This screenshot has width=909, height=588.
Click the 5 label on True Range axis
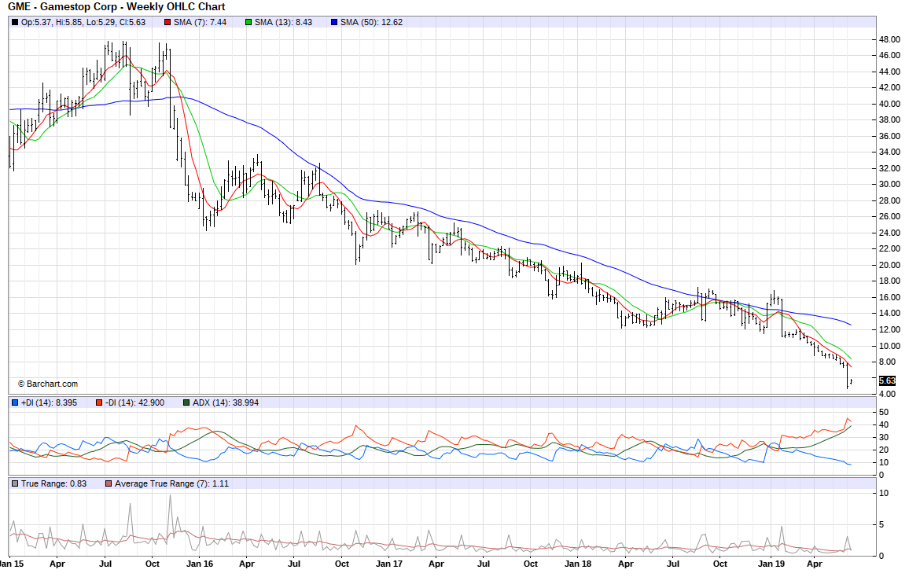click(881, 525)
